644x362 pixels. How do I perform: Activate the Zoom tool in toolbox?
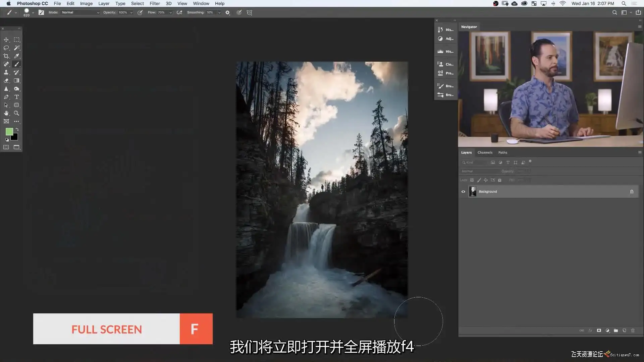pyautogui.click(x=16, y=113)
